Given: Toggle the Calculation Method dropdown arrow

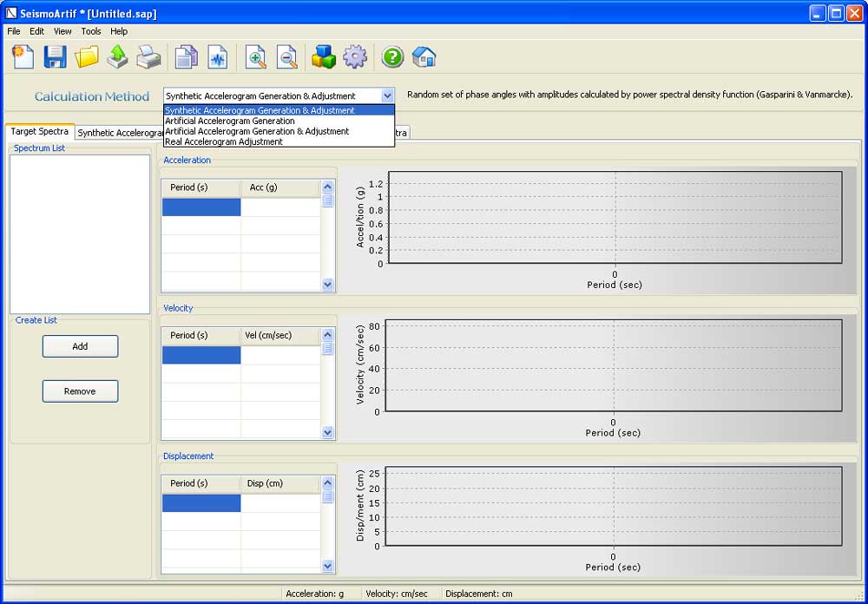Looking at the screenshot, I should (x=387, y=95).
